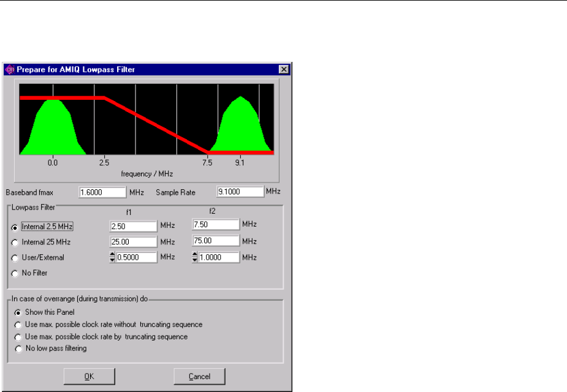Click the AMIQ dialog title bar icon

(x=10, y=69)
